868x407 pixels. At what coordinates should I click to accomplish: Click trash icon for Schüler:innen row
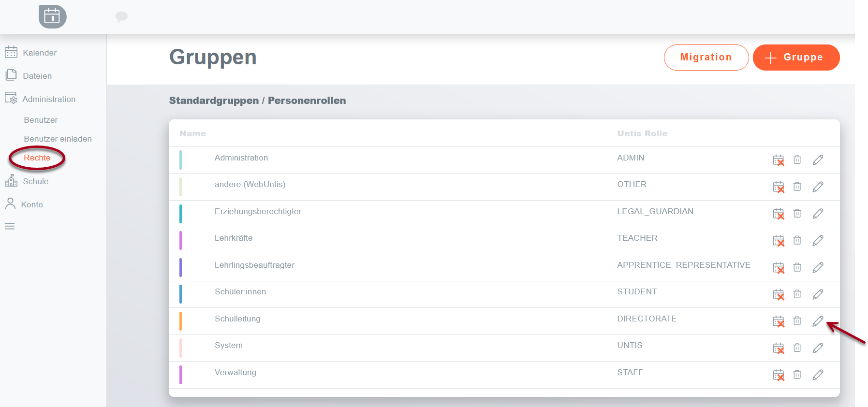797,294
